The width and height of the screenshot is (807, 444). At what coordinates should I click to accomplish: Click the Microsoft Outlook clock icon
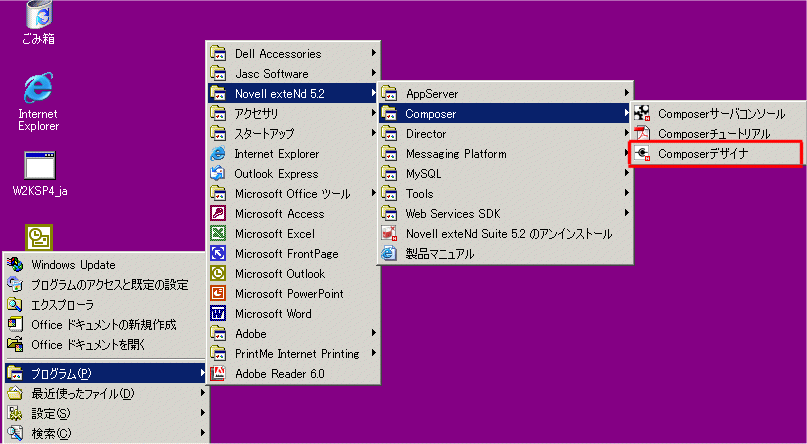click(x=219, y=274)
